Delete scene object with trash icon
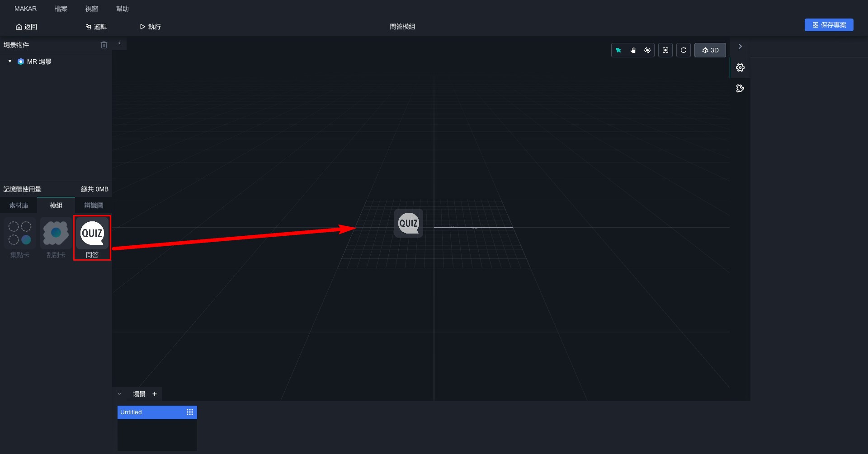This screenshot has height=454, width=868. [104, 45]
